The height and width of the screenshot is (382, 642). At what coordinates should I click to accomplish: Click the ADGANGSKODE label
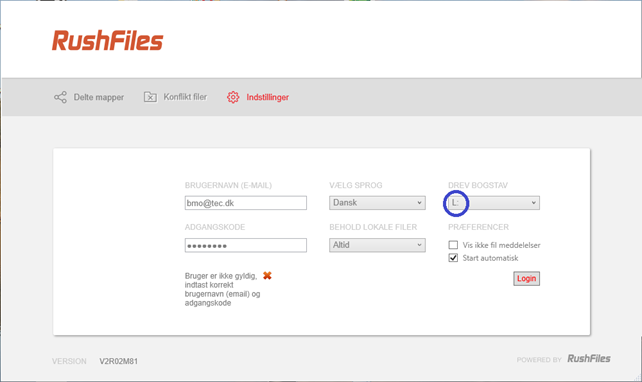215,227
